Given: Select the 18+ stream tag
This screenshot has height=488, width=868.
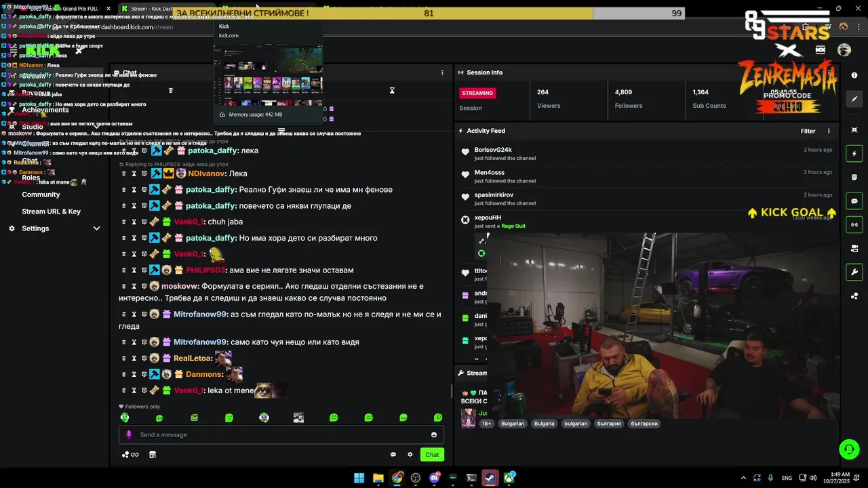Looking at the screenshot, I should [x=486, y=424].
